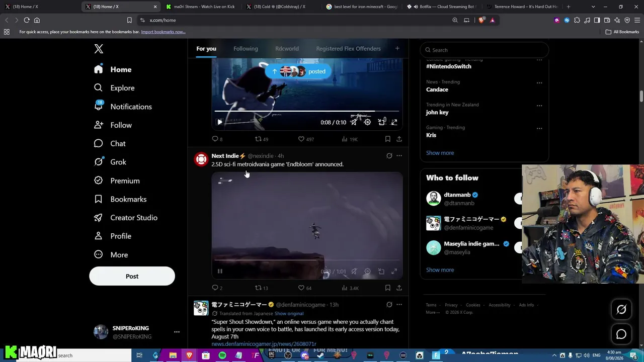The image size is (644, 362).
Task: Open more options for john key trend
Action: pyautogui.click(x=539, y=106)
